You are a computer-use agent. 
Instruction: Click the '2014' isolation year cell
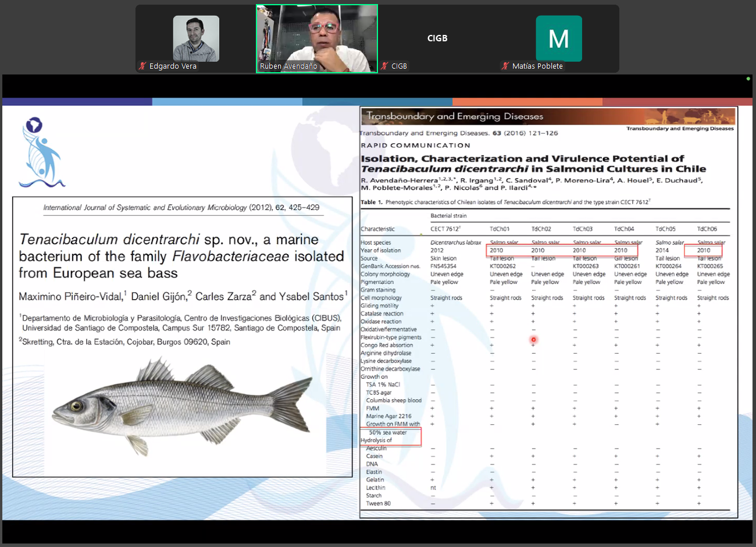click(x=662, y=251)
